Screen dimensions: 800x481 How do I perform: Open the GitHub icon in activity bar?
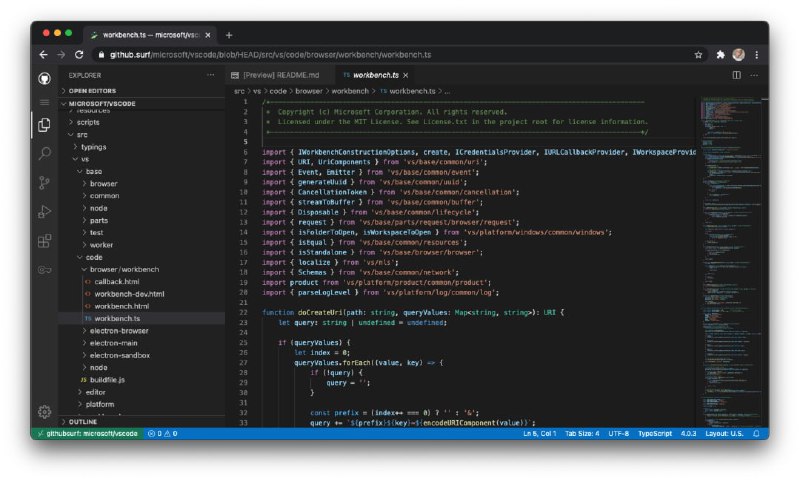pyautogui.click(x=44, y=78)
